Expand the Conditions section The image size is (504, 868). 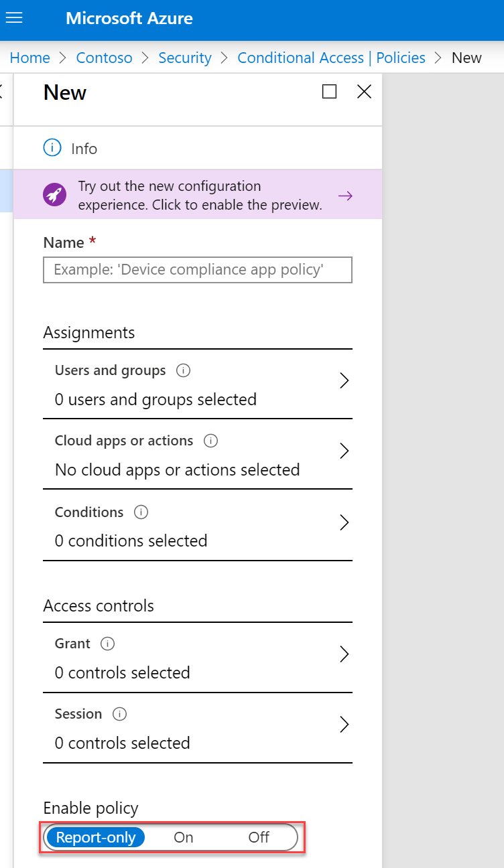[x=344, y=522]
